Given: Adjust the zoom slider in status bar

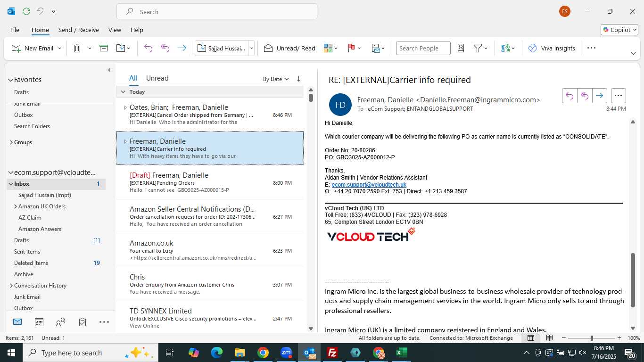Looking at the screenshot, I should pos(592,338).
